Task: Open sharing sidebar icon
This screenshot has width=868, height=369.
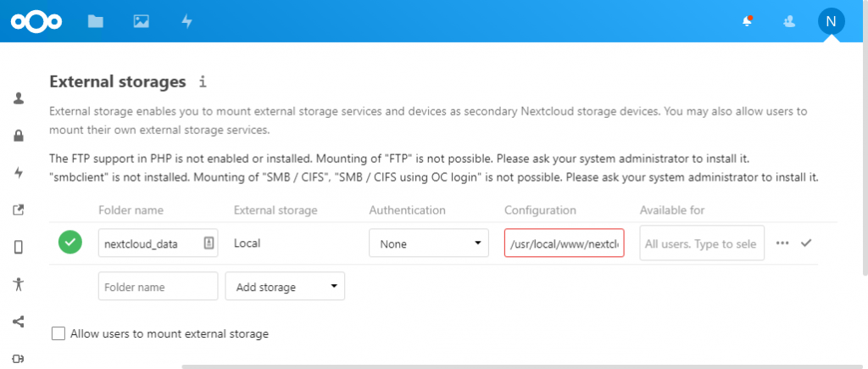Action: (x=19, y=321)
